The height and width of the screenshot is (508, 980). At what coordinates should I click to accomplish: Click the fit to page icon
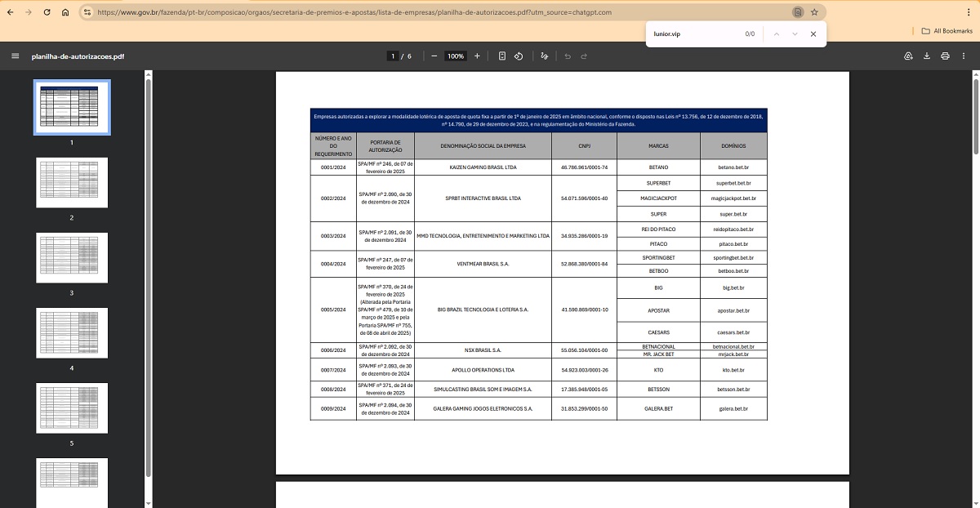coord(502,56)
